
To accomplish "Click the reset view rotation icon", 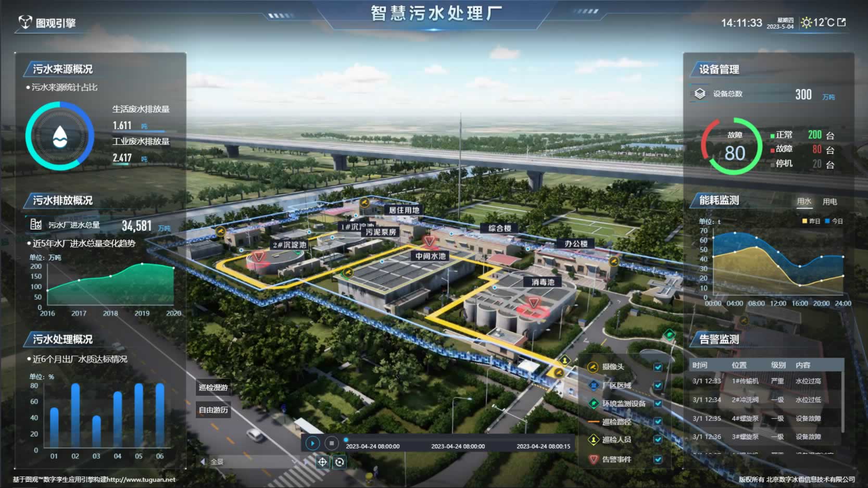I will coord(340,462).
